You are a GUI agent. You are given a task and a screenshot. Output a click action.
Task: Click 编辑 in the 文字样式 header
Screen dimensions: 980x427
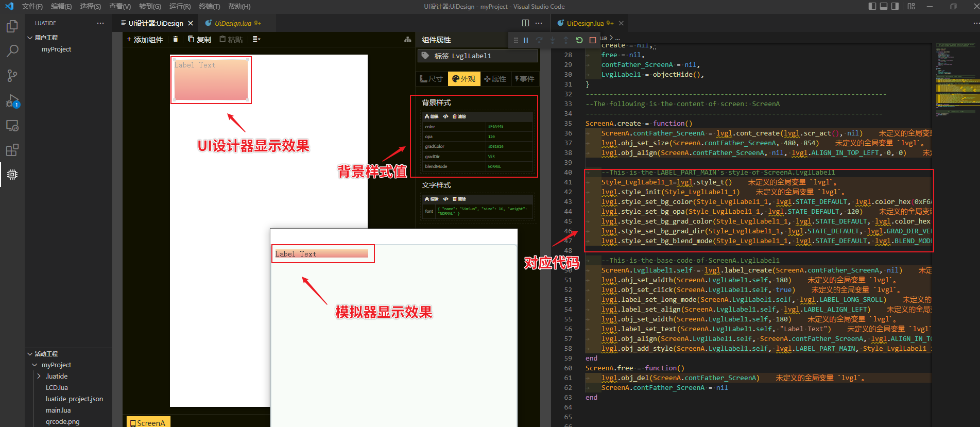(x=432, y=199)
